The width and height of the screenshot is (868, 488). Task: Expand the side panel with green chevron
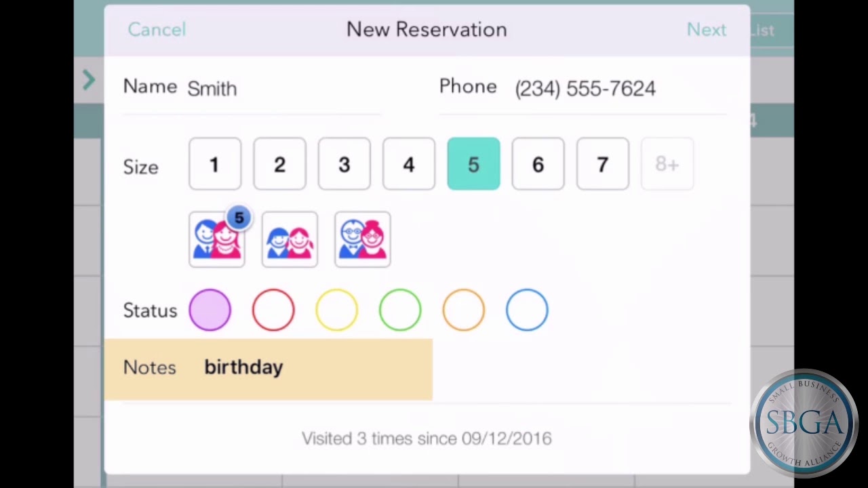(x=89, y=80)
